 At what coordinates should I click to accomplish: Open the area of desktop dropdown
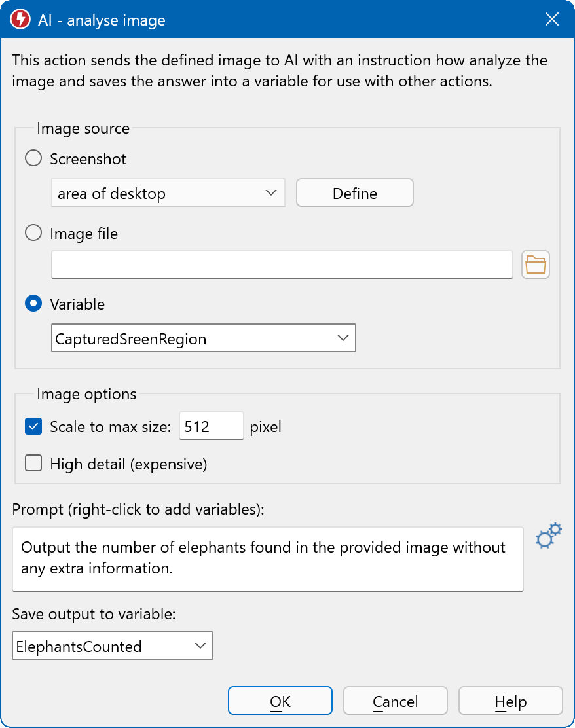point(168,193)
